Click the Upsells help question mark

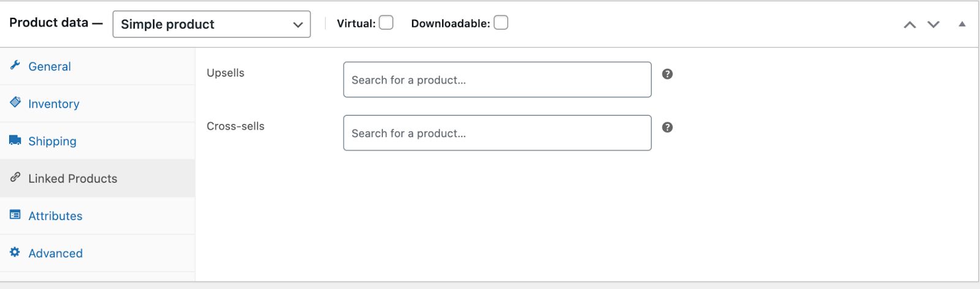pyautogui.click(x=668, y=74)
